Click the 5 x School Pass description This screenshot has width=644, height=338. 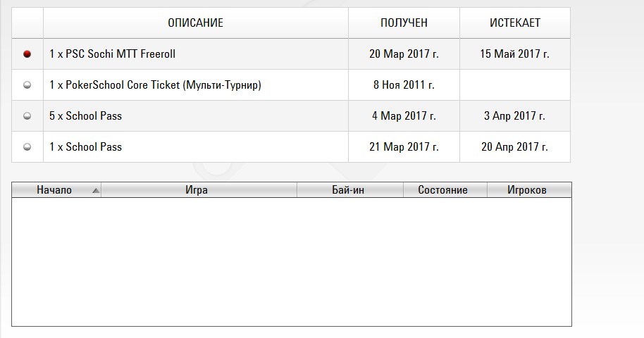(x=85, y=115)
